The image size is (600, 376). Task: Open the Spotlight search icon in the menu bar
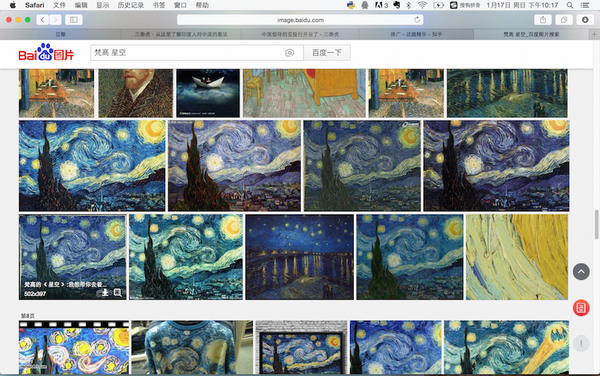click(570, 5)
